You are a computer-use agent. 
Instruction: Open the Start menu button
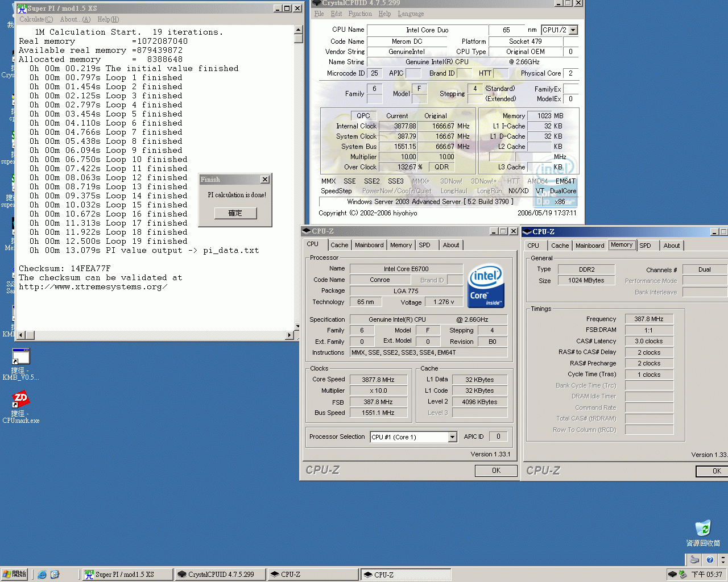coord(14,575)
